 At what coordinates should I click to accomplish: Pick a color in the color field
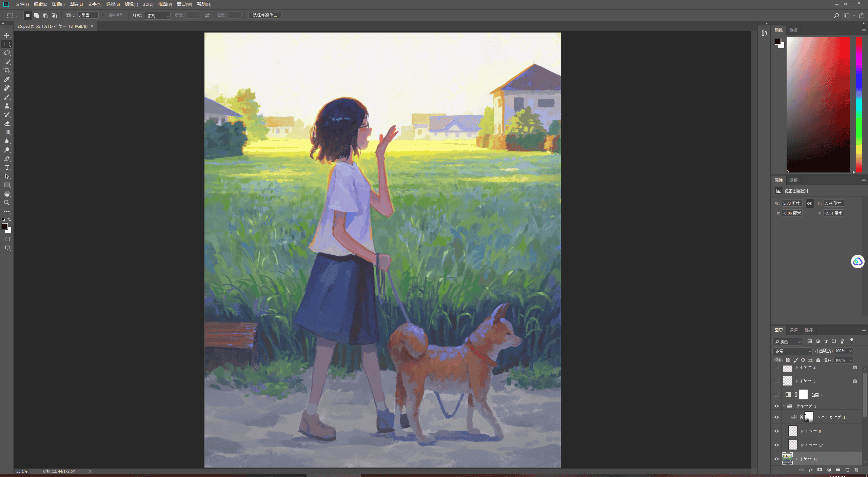click(818, 105)
